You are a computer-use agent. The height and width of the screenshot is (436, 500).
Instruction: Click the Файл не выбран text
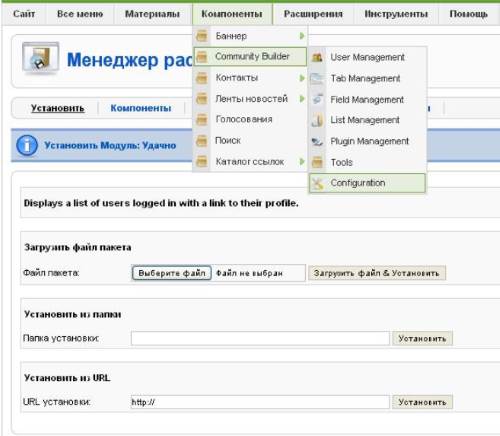coord(249,273)
